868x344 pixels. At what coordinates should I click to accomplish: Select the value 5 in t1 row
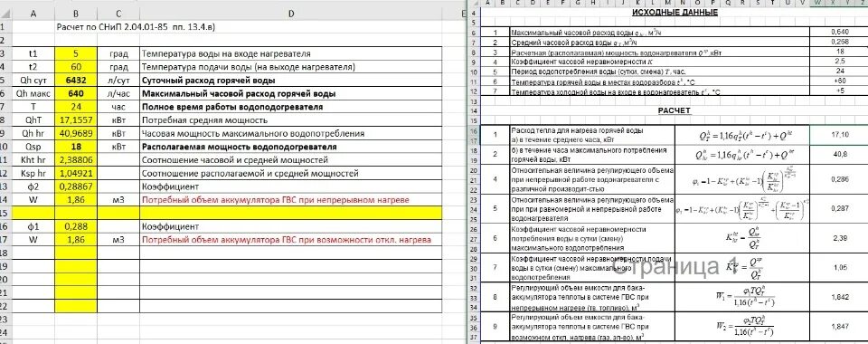[x=76, y=53]
